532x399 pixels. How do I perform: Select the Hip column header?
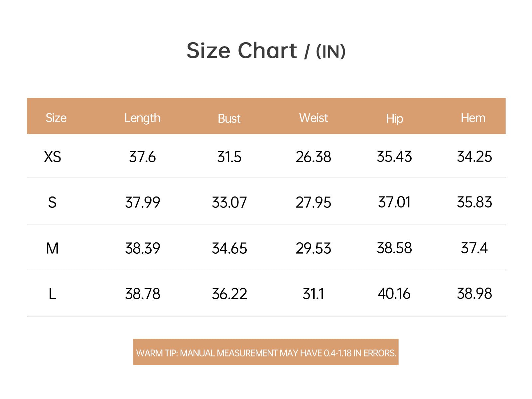click(x=394, y=119)
